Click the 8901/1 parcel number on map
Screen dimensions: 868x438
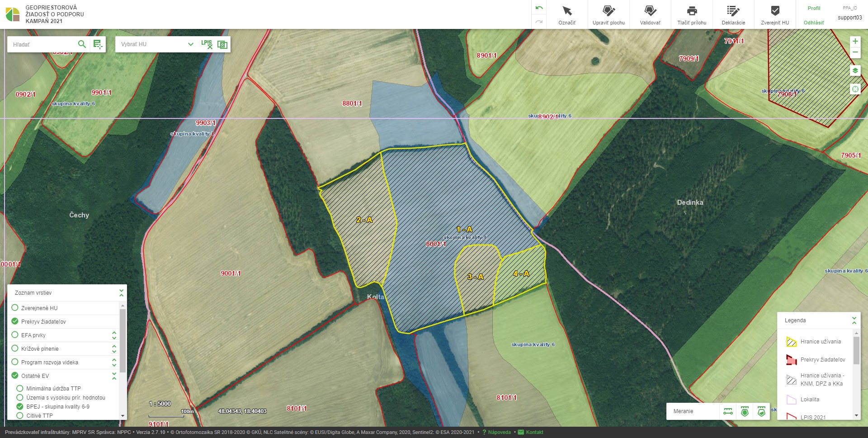486,56
